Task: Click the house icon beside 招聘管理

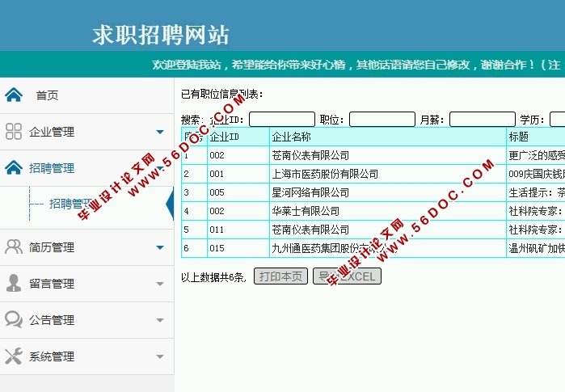Action: [14, 168]
